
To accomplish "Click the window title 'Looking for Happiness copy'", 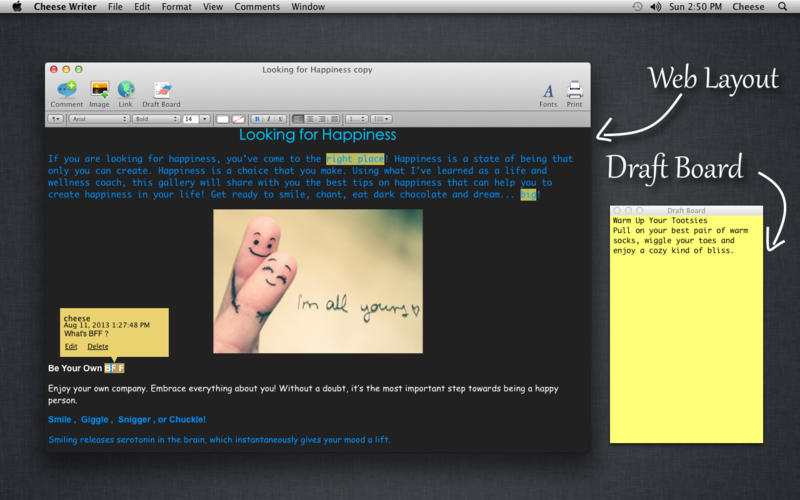I will click(317, 69).
